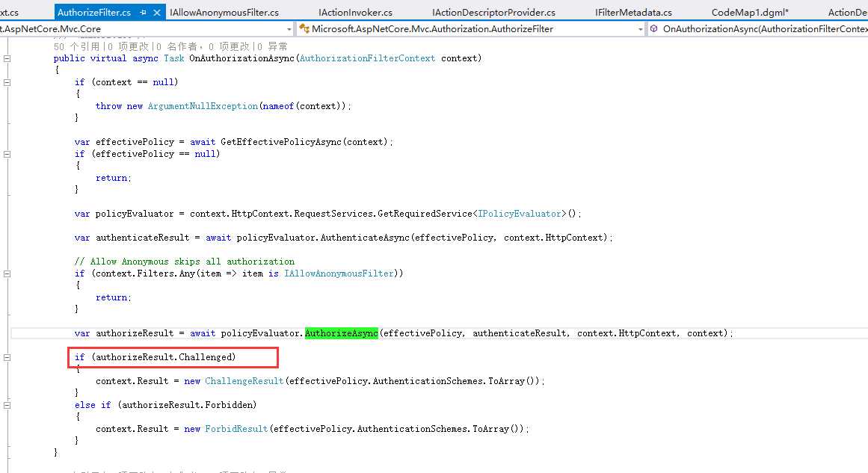Collapse the else if Forbidden block
Screen dimensions: 868x473
point(7,405)
